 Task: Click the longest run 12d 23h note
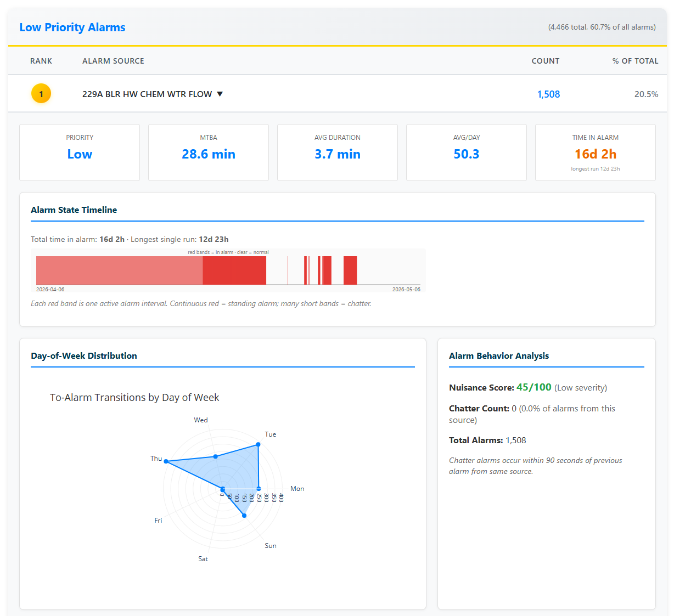[596, 169]
